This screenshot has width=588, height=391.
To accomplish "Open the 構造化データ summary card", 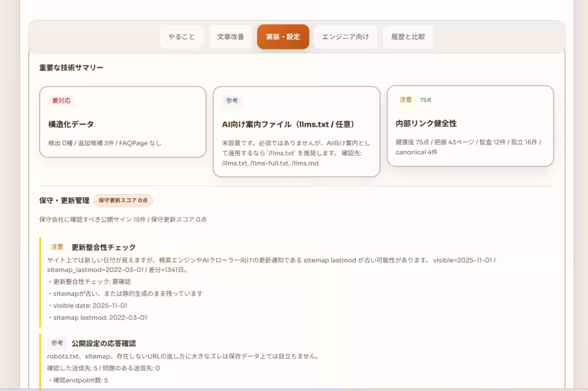I will click(x=122, y=122).
